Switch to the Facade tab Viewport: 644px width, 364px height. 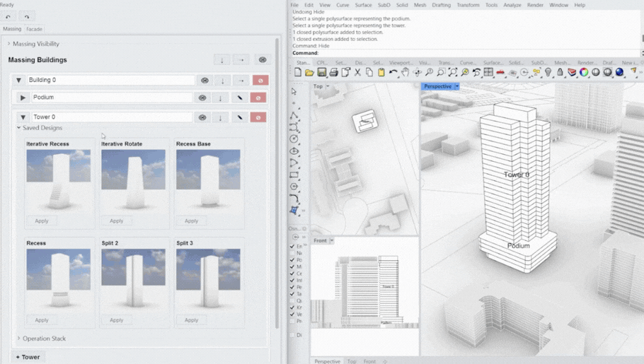(34, 29)
